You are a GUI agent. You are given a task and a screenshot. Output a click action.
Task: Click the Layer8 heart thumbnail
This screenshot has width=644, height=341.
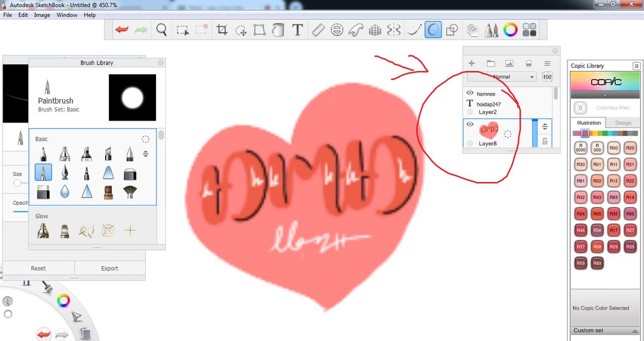(x=488, y=131)
